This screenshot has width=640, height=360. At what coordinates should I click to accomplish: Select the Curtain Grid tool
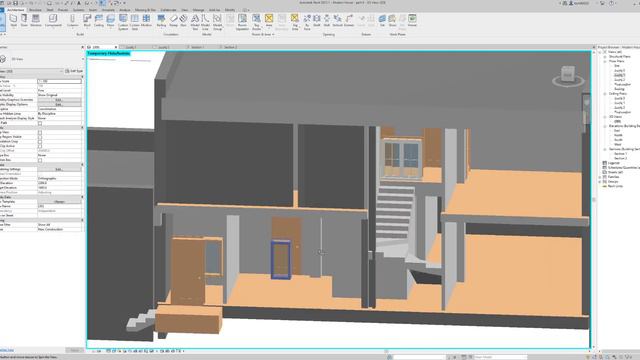[134, 22]
